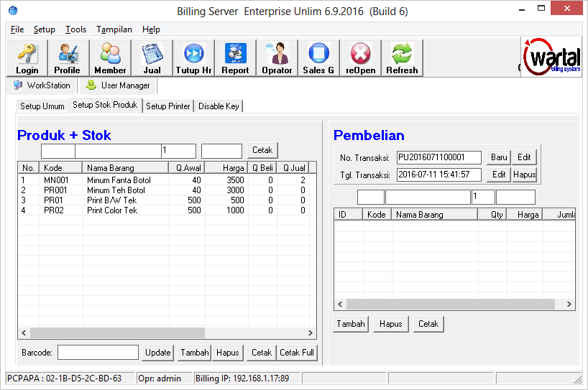588x390 pixels.
Task: Click Tambah button in Produk + Stok panel
Action: tap(194, 353)
